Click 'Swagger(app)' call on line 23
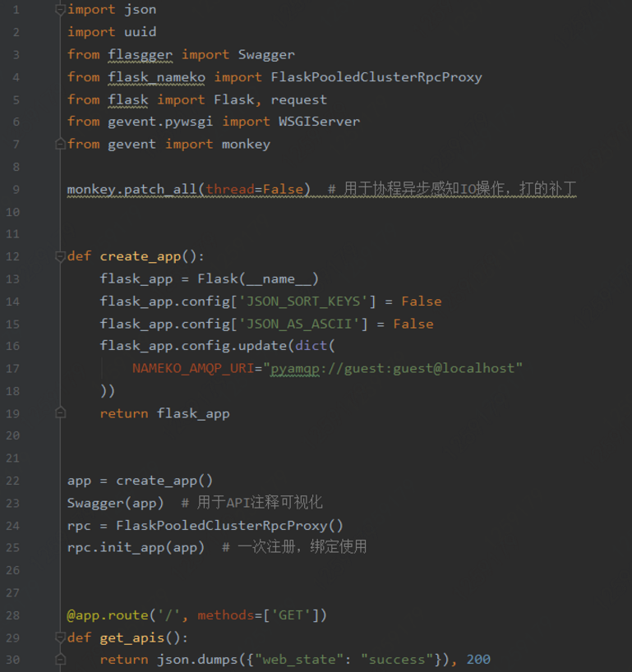Viewport: 632px width, 672px height. coord(115,503)
